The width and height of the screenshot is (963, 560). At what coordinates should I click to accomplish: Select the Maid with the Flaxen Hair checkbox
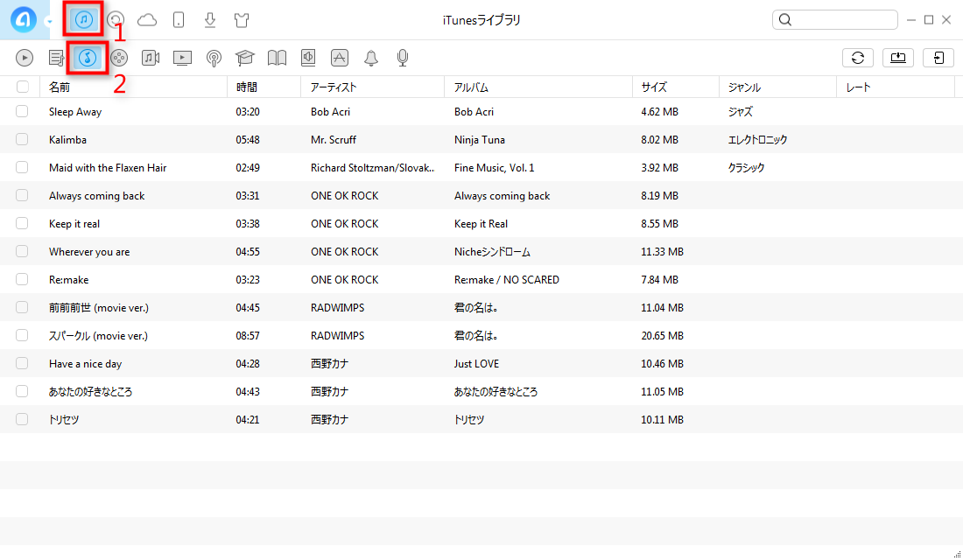coord(22,167)
